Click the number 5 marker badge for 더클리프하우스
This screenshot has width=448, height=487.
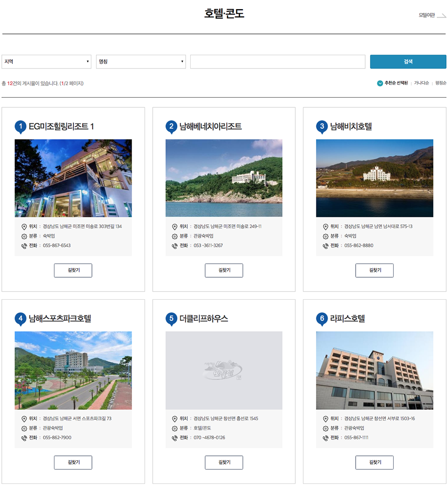(x=171, y=318)
